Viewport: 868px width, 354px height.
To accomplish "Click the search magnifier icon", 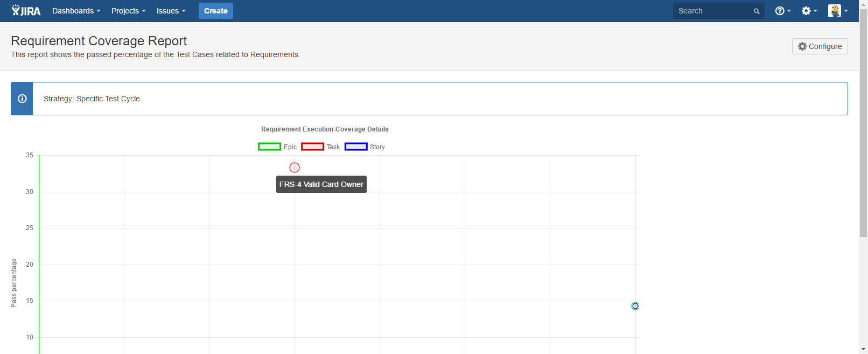I will 756,11.
